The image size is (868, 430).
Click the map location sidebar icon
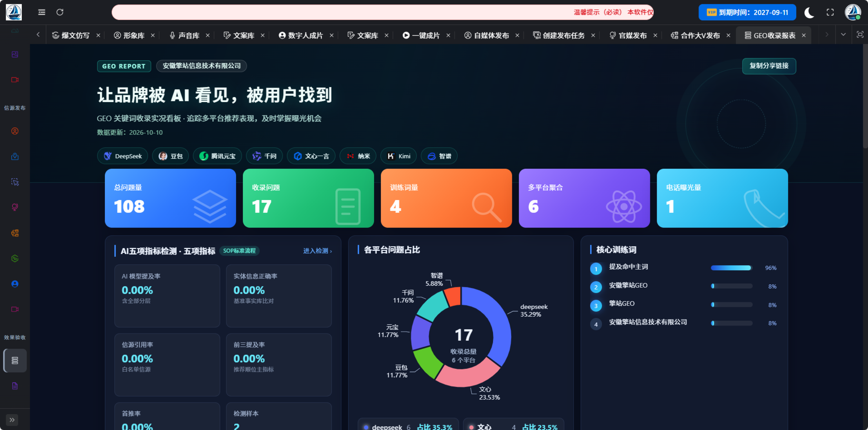pyautogui.click(x=15, y=156)
